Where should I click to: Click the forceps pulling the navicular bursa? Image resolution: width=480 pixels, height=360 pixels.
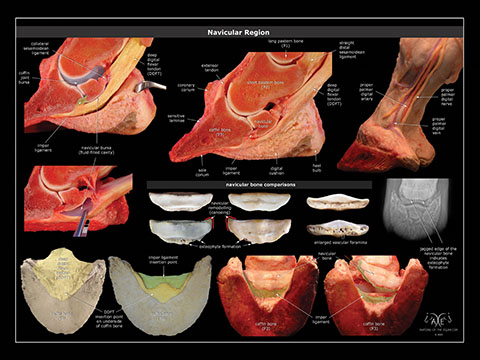click(x=83, y=224)
